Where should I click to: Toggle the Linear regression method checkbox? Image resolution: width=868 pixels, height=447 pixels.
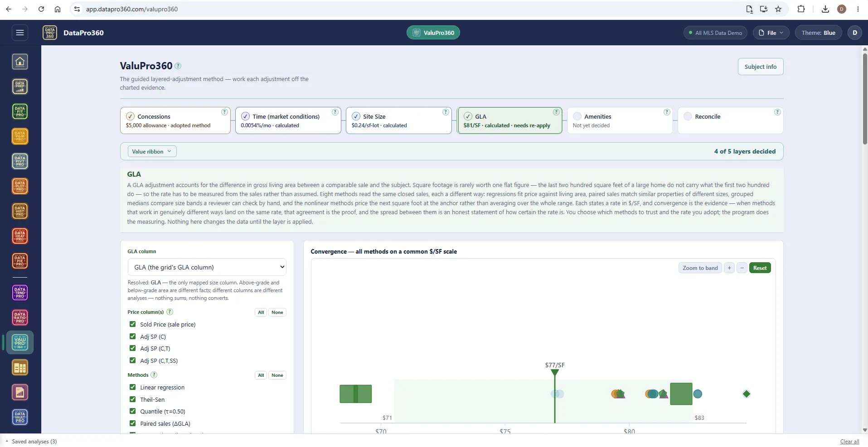[132, 387]
